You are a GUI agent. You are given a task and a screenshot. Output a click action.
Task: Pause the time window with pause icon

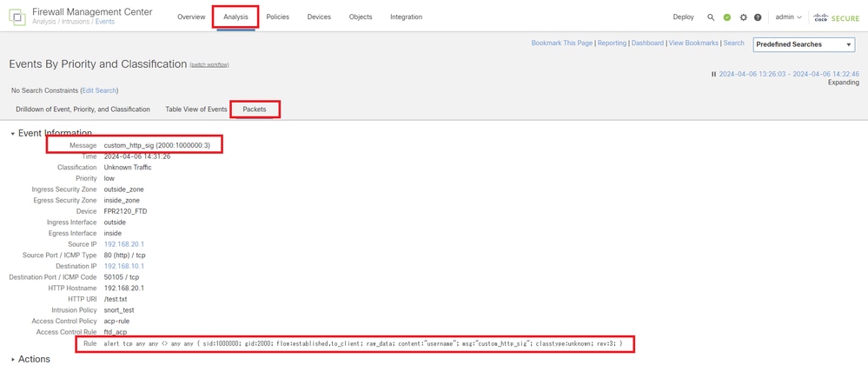coord(714,74)
